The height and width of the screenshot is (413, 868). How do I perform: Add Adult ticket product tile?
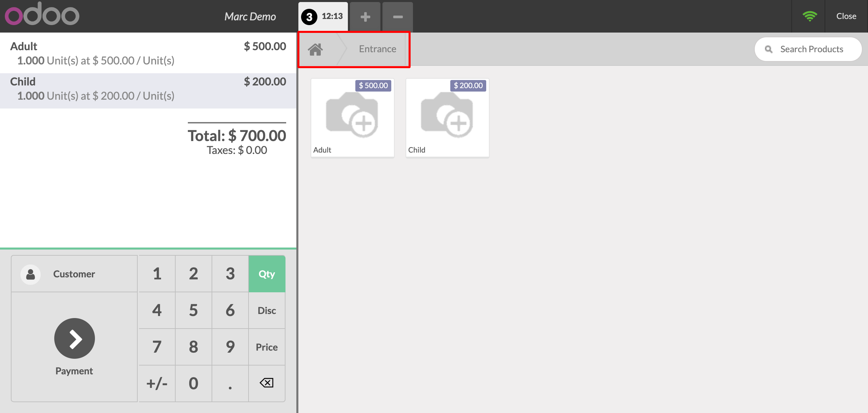pyautogui.click(x=352, y=118)
